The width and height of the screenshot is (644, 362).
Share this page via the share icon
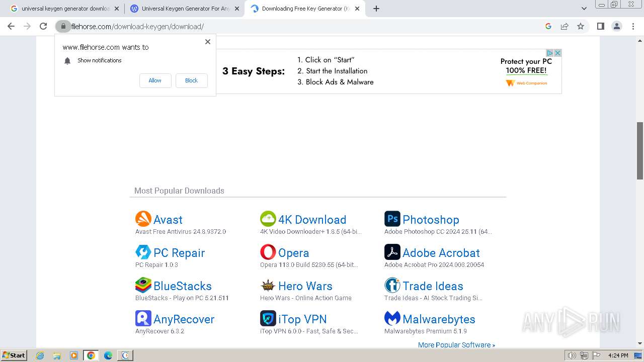point(565,26)
